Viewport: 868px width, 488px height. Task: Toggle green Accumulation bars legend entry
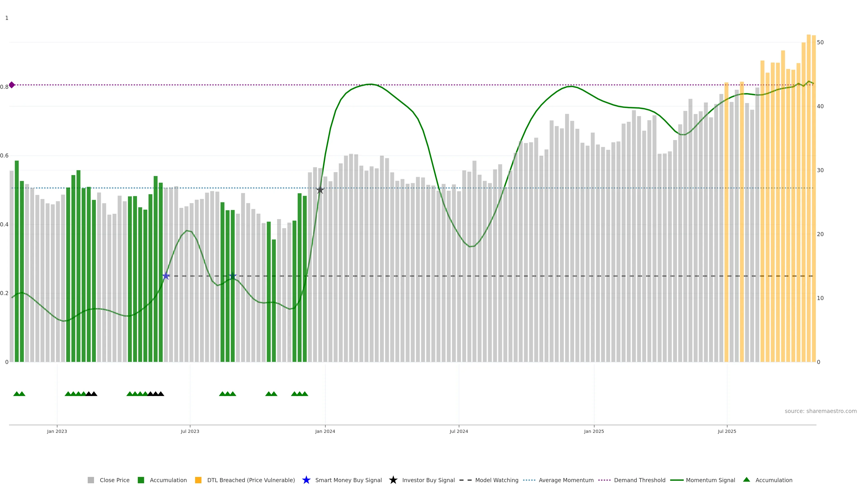[168, 480]
